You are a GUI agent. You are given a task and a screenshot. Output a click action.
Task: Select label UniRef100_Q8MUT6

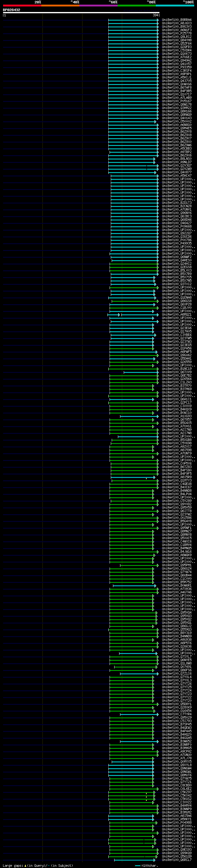176,775
